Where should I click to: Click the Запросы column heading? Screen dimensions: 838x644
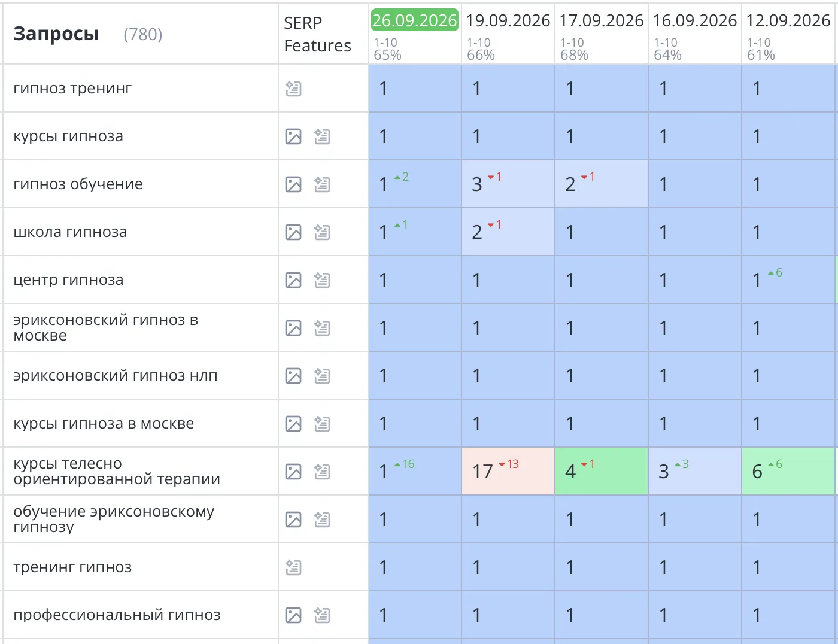tap(56, 34)
